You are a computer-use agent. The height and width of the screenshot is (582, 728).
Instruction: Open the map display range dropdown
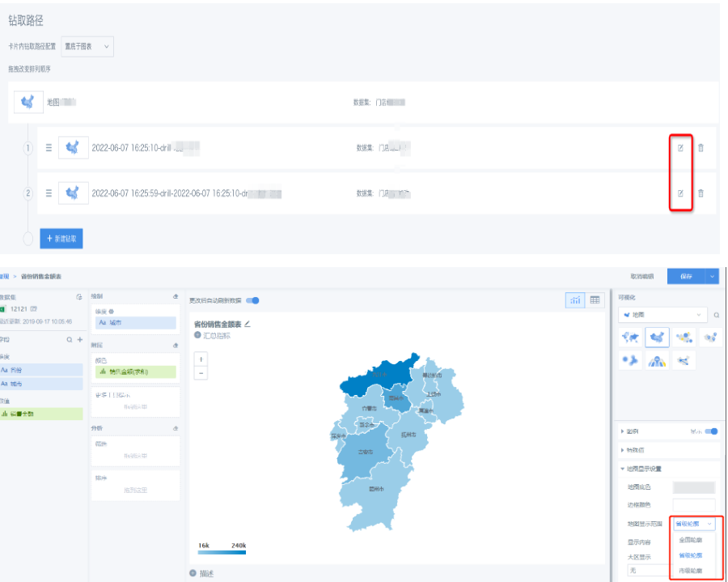(694, 524)
